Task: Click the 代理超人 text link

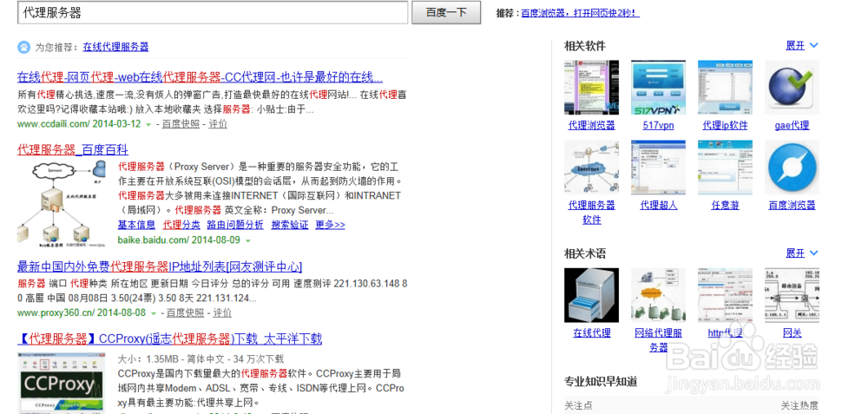Action: (x=658, y=206)
